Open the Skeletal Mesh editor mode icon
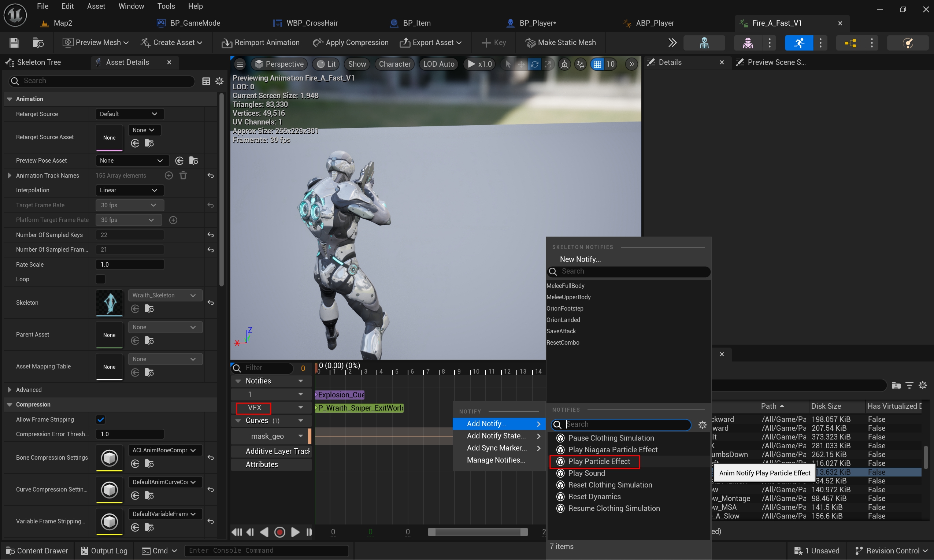 (748, 42)
